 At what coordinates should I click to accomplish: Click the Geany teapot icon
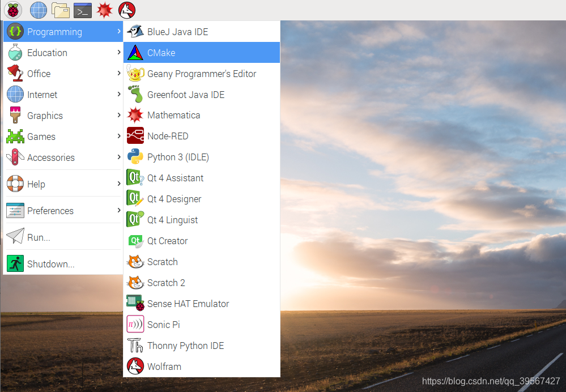(135, 73)
